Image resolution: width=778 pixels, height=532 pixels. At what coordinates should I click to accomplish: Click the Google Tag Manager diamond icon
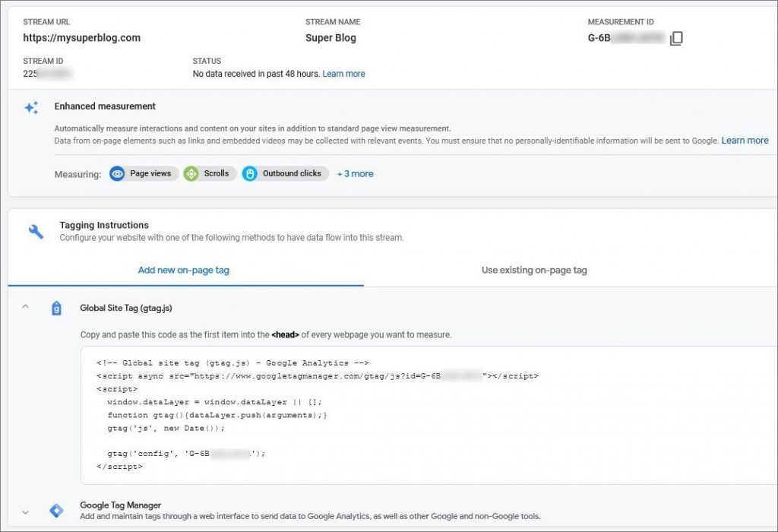pyautogui.click(x=56, y=512)
